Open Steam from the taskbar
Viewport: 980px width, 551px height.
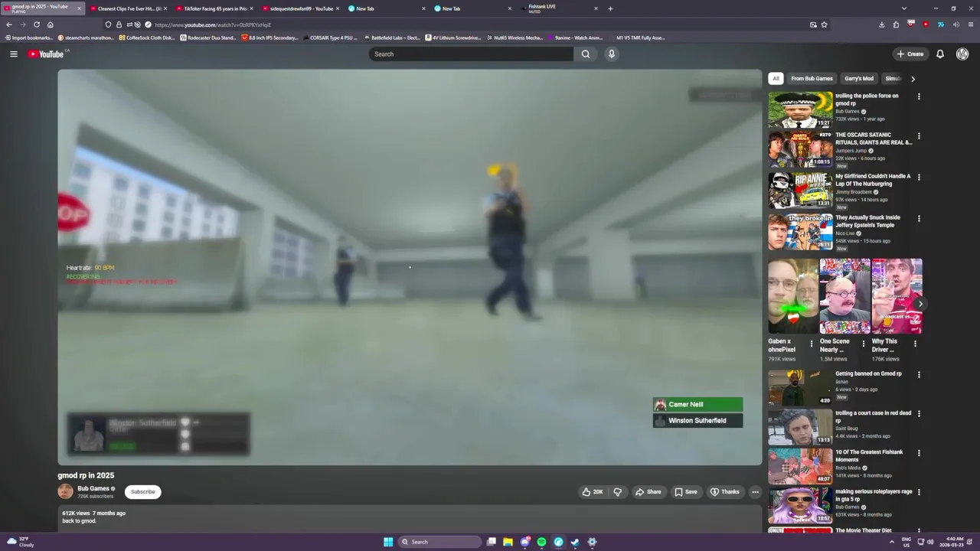pyautogui.click(x=575, y=542)
